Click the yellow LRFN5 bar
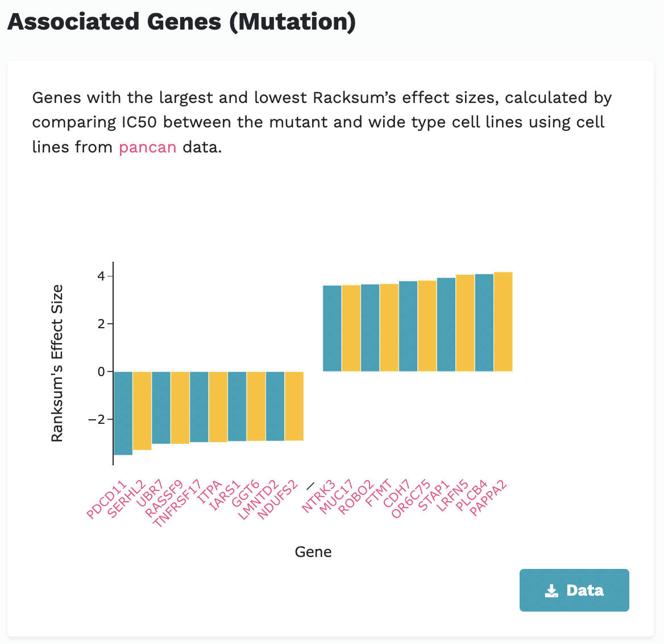664x644 pixels. coord(465,323)
